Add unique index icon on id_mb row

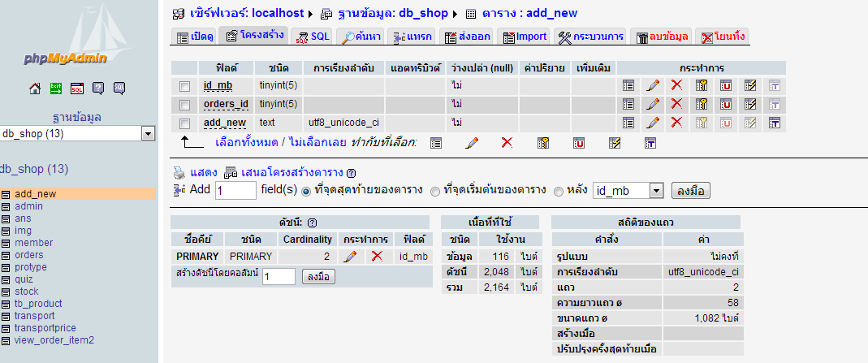pyautogui.click(x=726, y=85)
